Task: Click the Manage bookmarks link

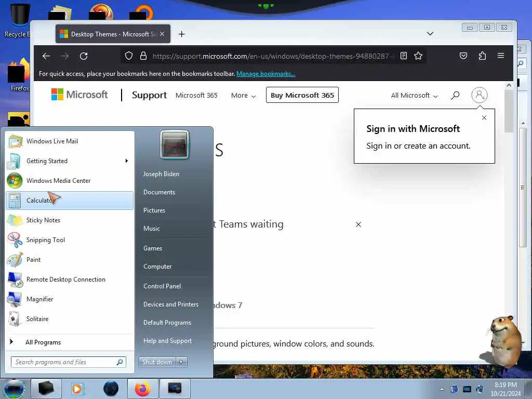Action: point(265,74)
